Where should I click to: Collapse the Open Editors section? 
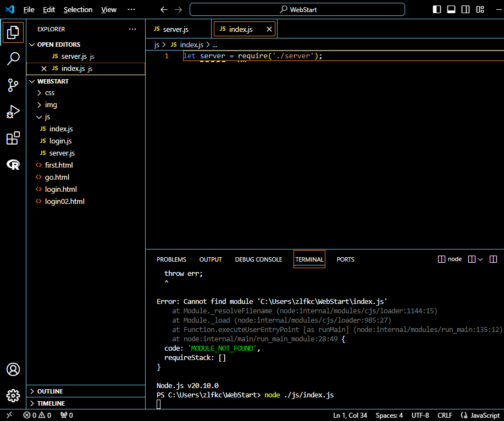pyautogui.click(x=32, y=45)
